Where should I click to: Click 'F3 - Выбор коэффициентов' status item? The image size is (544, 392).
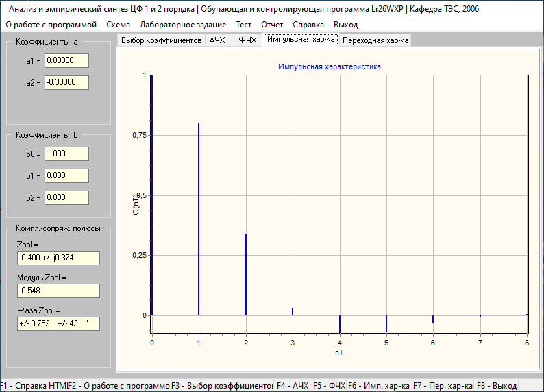click(x=223, y=386)
